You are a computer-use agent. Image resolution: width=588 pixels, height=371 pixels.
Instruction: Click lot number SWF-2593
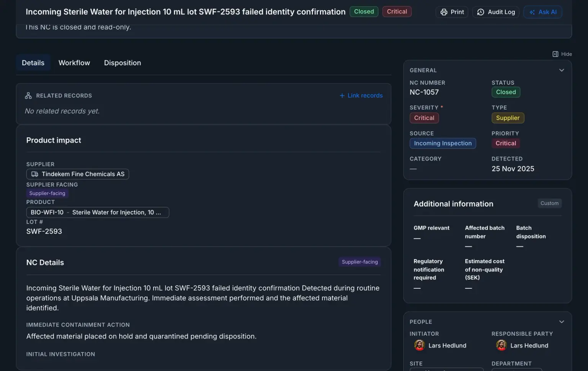44,231
